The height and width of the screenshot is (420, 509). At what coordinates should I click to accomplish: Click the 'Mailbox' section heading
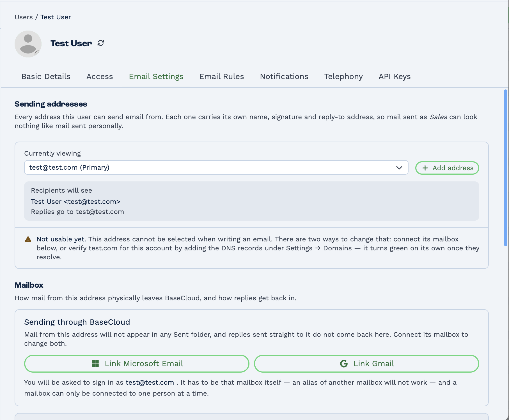click(29, 285)
